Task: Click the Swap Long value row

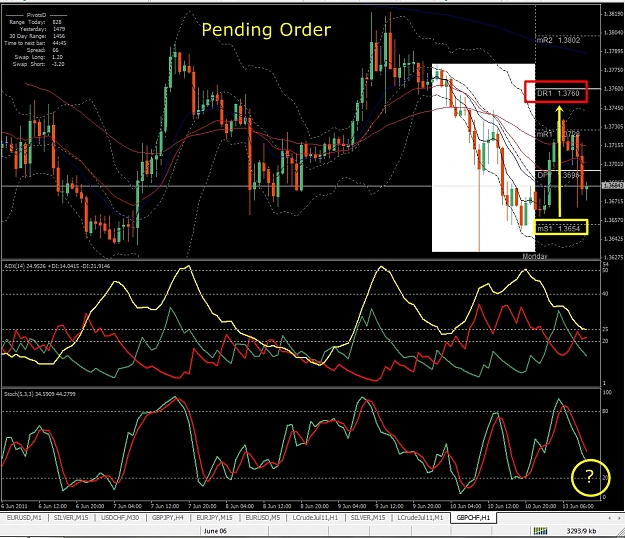Action: (39, 57)
